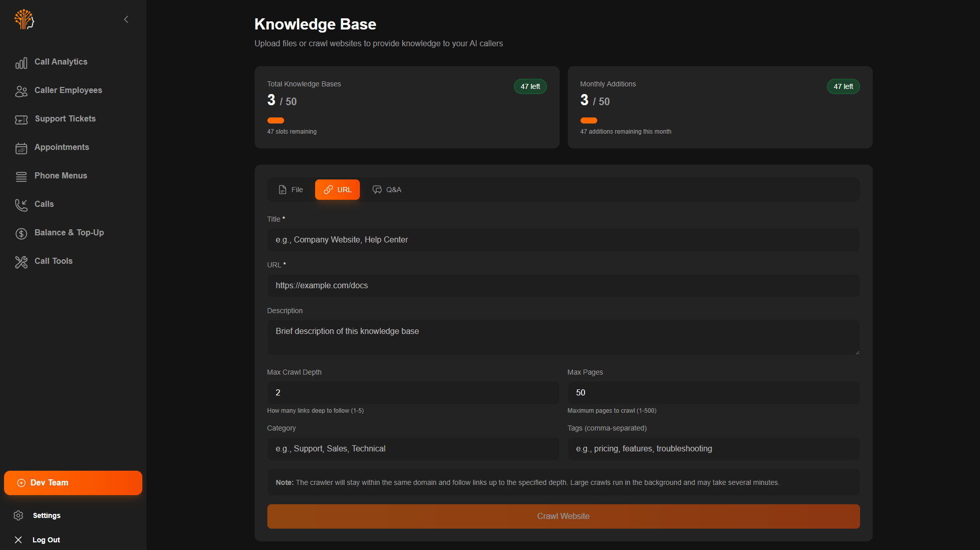Expand the Dev Team switcher
Screen dimensions: 980x550
(x=73, y=483)
